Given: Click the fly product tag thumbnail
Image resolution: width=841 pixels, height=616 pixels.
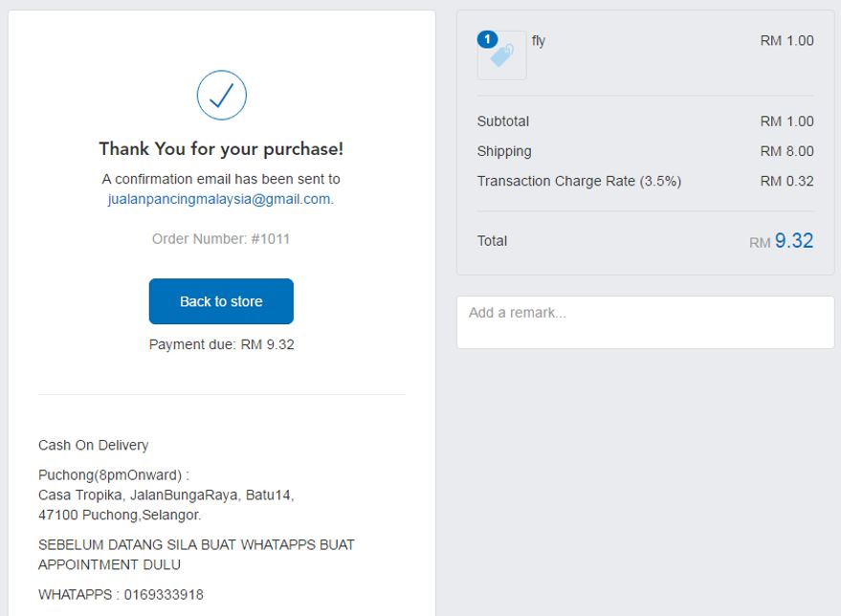Looking at the screenshot, I should pyautogui.click(x=502, y=55).
